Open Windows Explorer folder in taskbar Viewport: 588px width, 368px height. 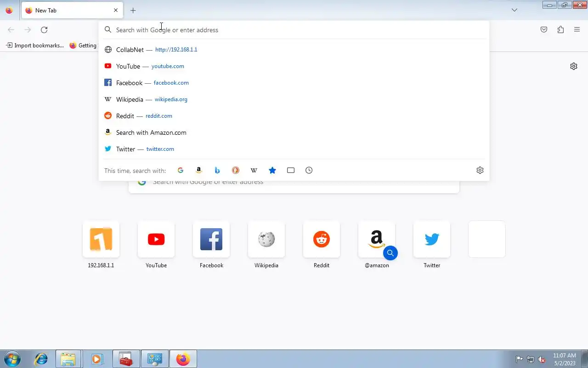pos(68,359)
